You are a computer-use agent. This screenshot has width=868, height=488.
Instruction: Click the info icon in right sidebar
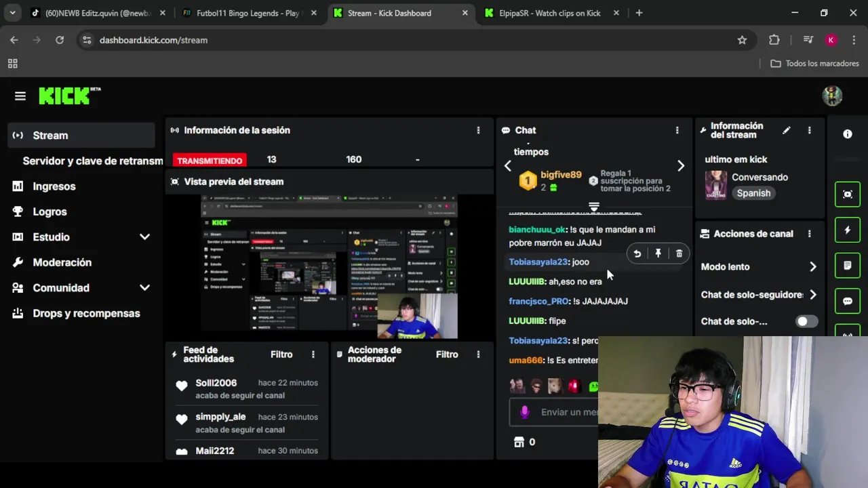847,134
